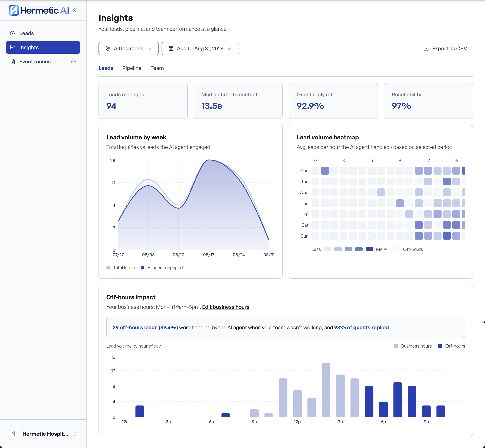
Task: Click the download icon beside Export as CSV
Action: [426, 48]
